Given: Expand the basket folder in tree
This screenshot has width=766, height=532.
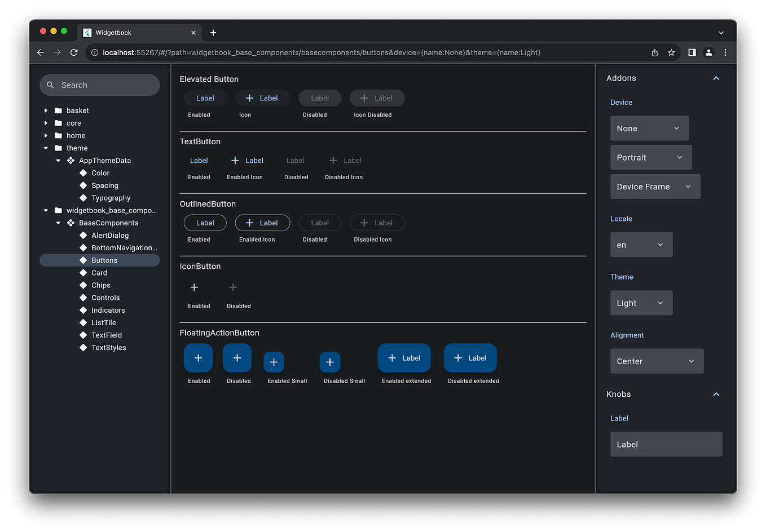Looking at the screenshot, I should click(x=46, y=110).
